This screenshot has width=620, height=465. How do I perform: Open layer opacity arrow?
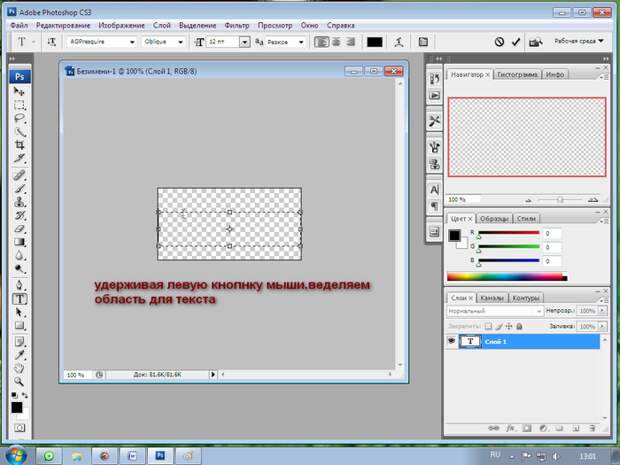602,311
